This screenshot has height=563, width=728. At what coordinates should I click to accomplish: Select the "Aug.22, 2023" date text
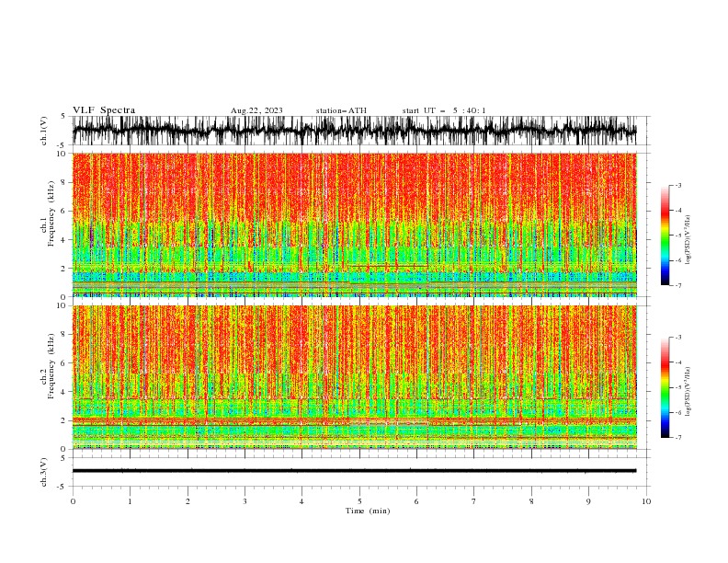coord(256,110)
